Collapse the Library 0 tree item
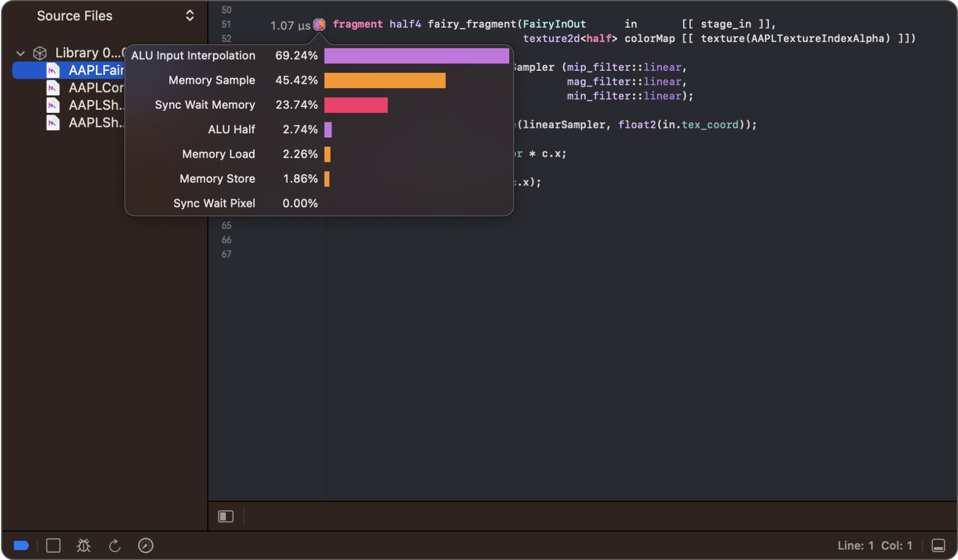This screenshot has width=958, height=560. (x=20, y=53)
